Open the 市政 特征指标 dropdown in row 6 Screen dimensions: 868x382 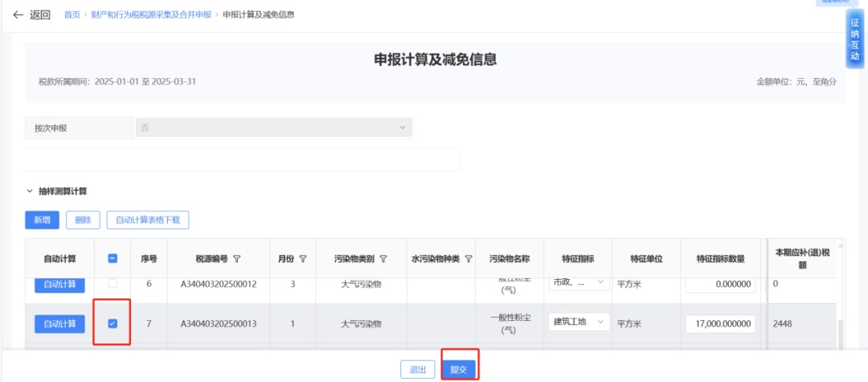[x=577, y=283]
